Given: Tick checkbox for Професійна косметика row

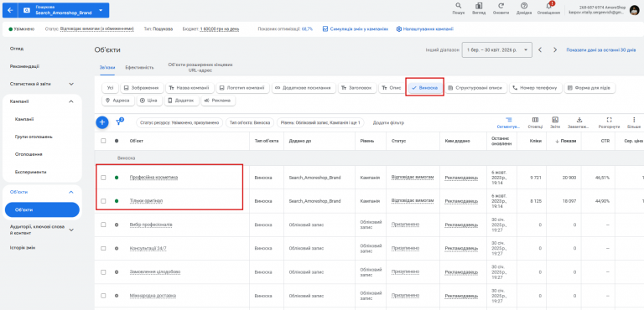Looking at the screenshot, I should tap(103, 178).
